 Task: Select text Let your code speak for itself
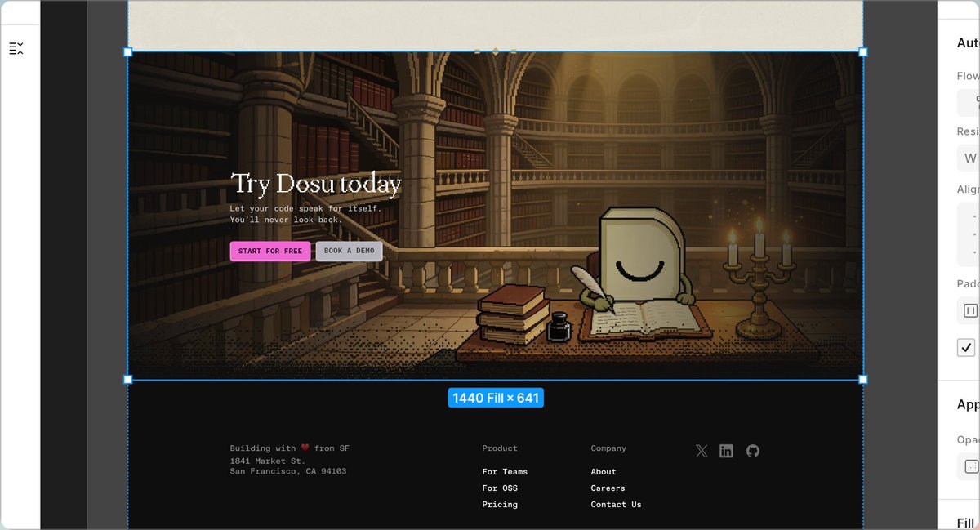305,208
